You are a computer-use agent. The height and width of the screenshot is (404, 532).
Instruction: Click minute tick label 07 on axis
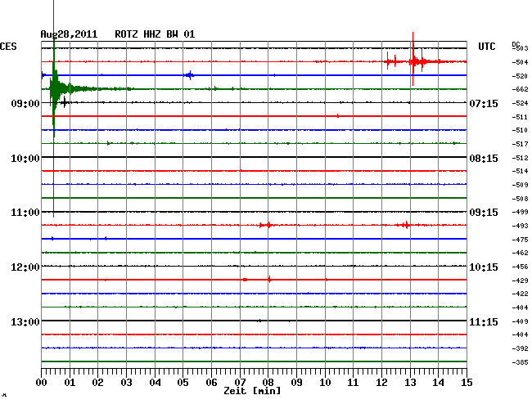240,382
